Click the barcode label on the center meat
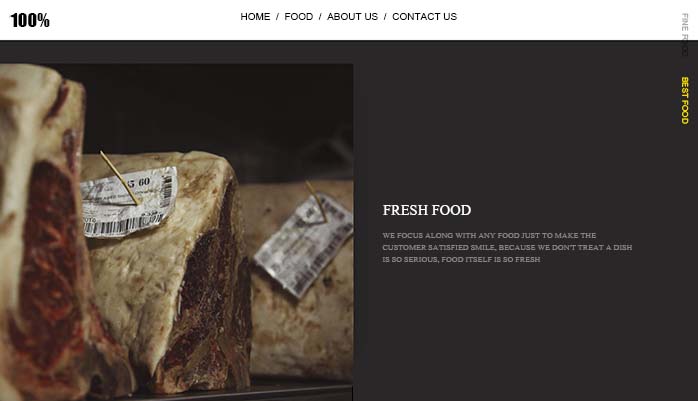The image size is (698, 401). point(129,201)
